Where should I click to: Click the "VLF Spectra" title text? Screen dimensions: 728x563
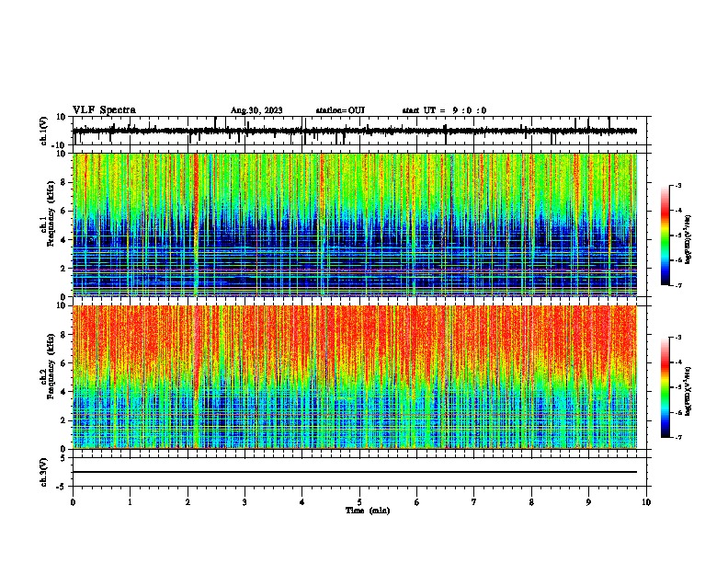tap(104, 110)
